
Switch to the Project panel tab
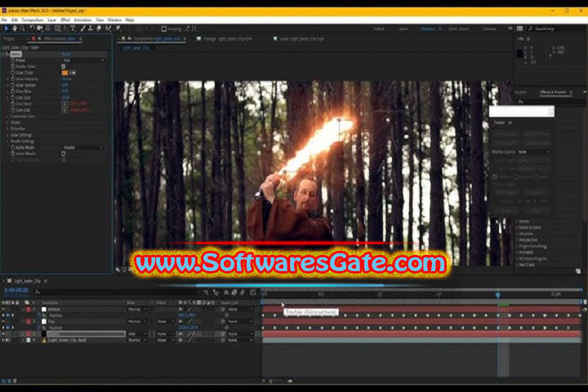9,38
